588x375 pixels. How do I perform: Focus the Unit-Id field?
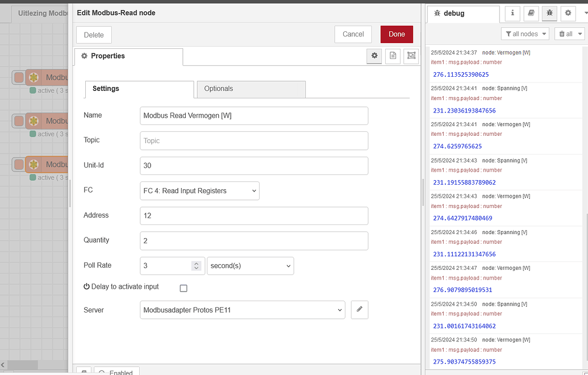254,166
